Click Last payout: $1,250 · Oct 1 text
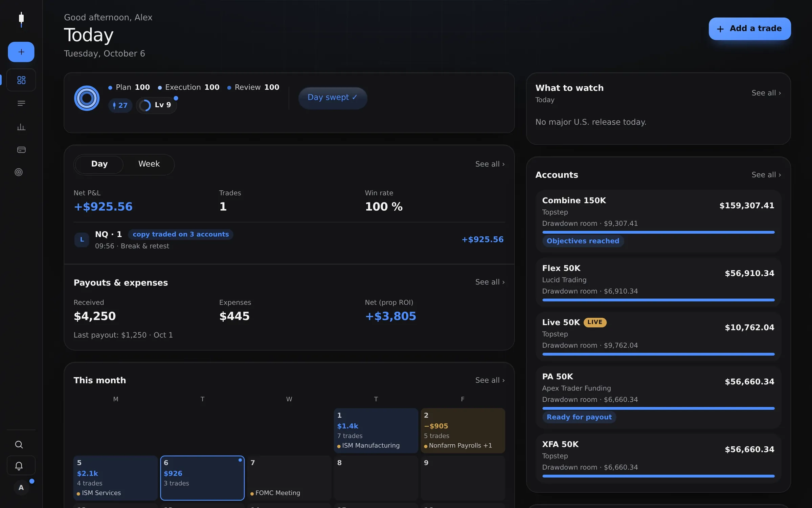Screen dimensions: 812x508 [123, 335]
